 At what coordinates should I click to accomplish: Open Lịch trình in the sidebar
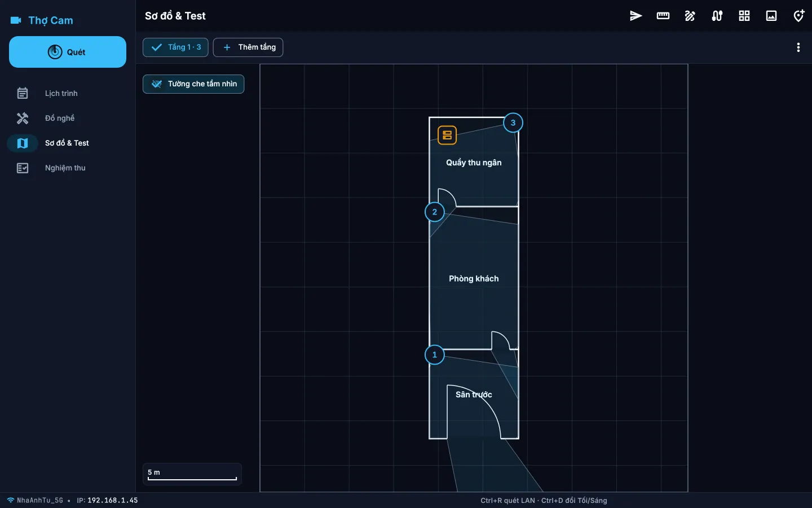click(68, 93)
